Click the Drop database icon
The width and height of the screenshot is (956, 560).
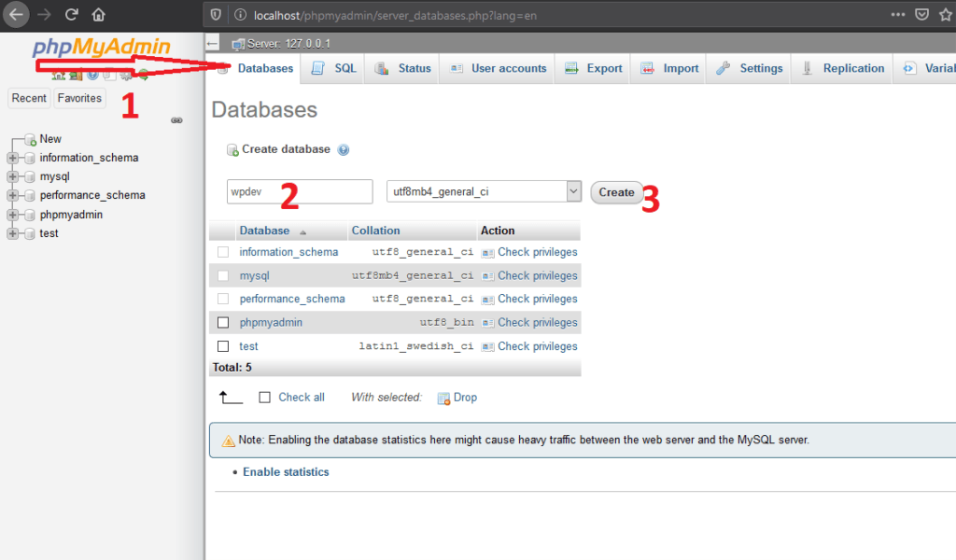[443, 399]
